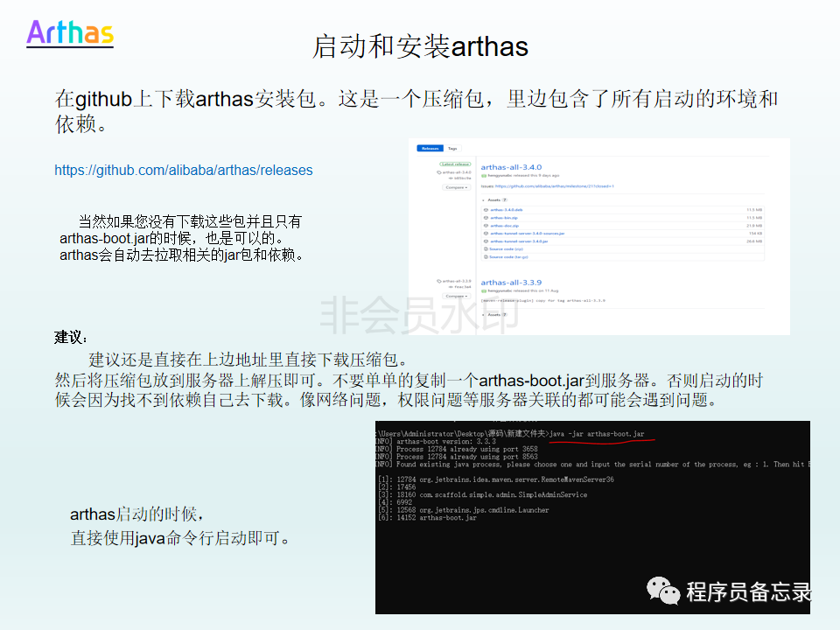The width and height of the screenshot is (840, 630).
Task: Click tag icon next to arthas-all-3.3.9 sidebar tag
Action: pyautogui.click(x=439, y=281)
